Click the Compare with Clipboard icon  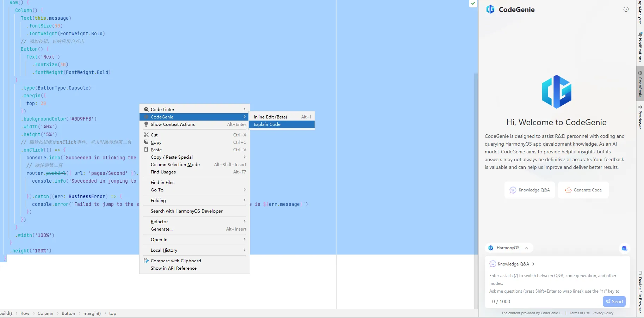tap(146, 261)
